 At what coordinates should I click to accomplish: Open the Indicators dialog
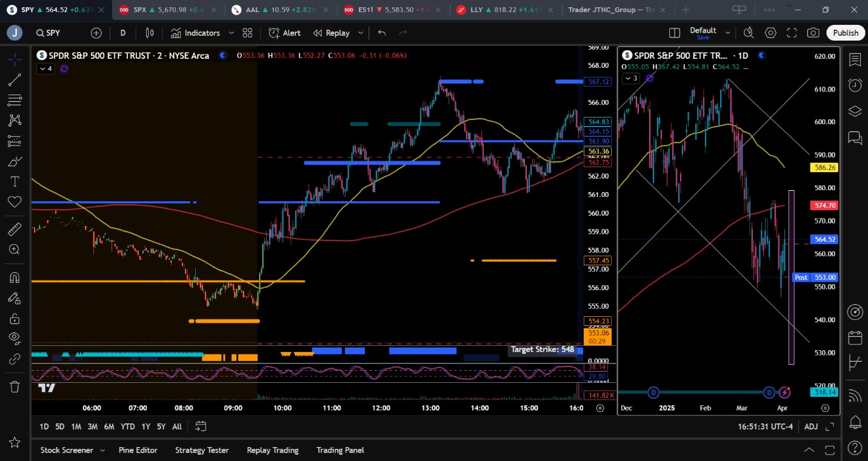pos(195,33)
